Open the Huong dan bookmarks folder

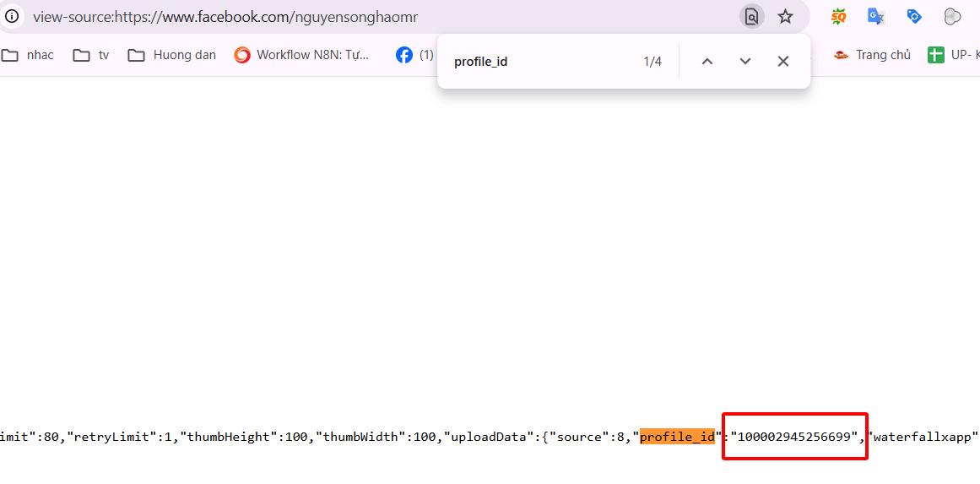172,55
